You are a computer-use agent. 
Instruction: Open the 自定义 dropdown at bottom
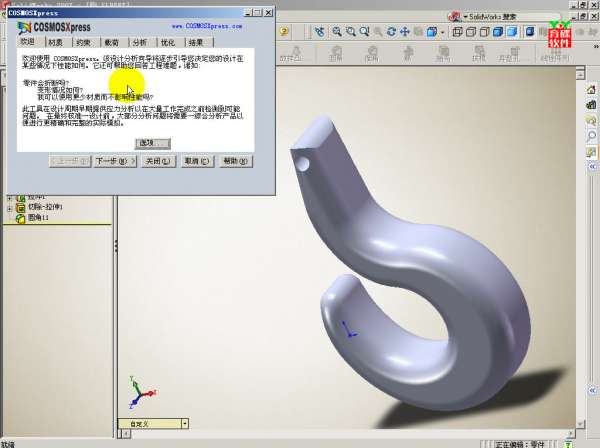[184, 424]
